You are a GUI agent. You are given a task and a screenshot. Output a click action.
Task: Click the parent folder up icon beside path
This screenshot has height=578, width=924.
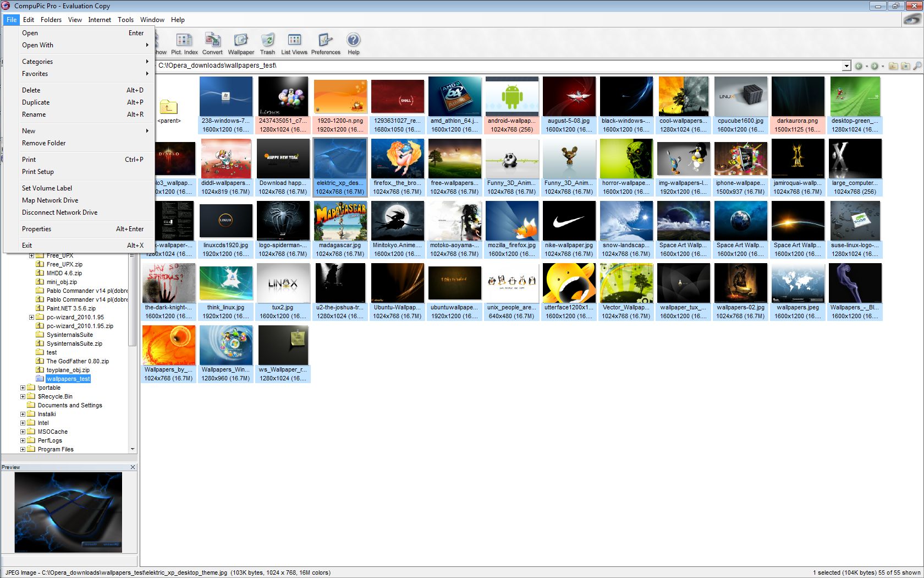893,66
